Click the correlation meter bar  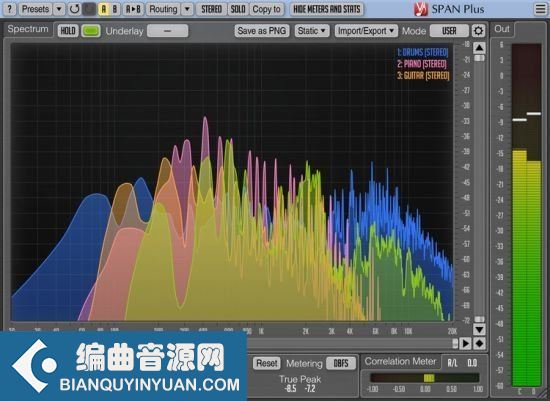pos(425,377)
